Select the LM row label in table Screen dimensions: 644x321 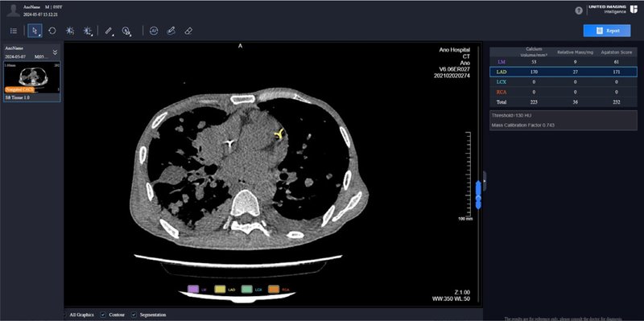[x=502, y=62]
